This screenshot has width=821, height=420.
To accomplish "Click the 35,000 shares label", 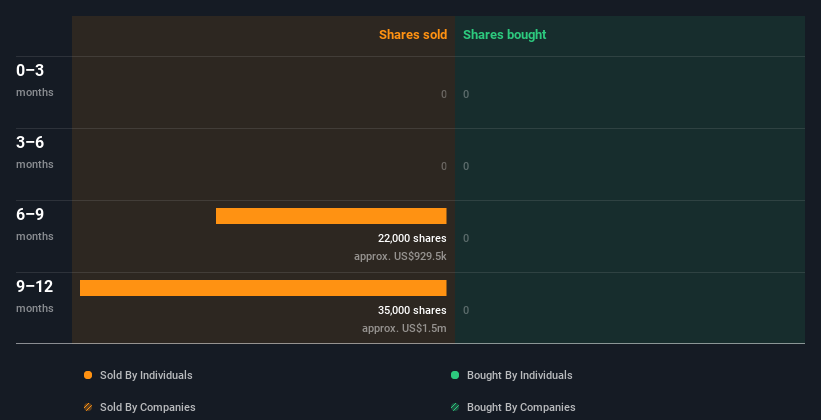I will point(412,310).
